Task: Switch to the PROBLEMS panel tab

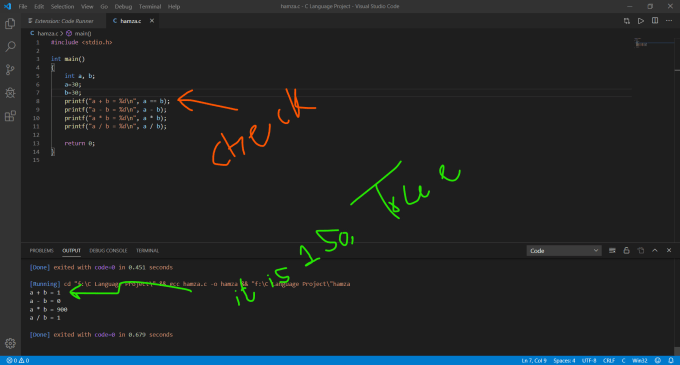Action: (x=42, y=251)
